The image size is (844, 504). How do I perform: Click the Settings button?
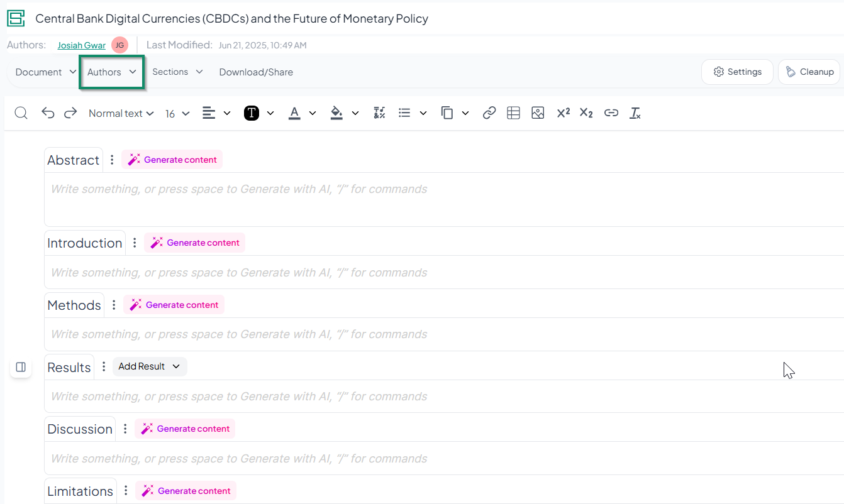(x=737, y=72)
